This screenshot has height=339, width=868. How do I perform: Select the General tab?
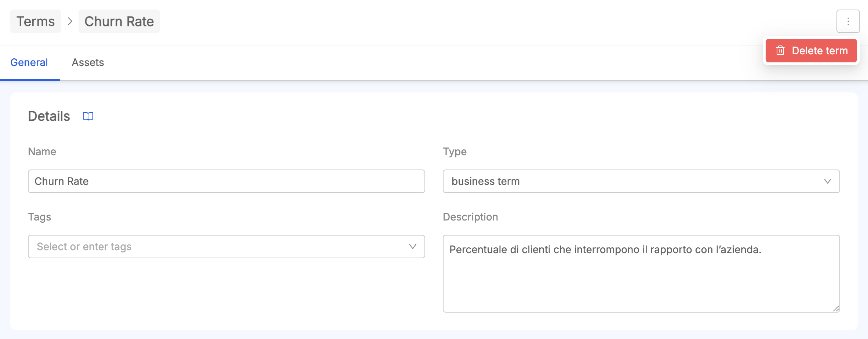coord(29,62)
